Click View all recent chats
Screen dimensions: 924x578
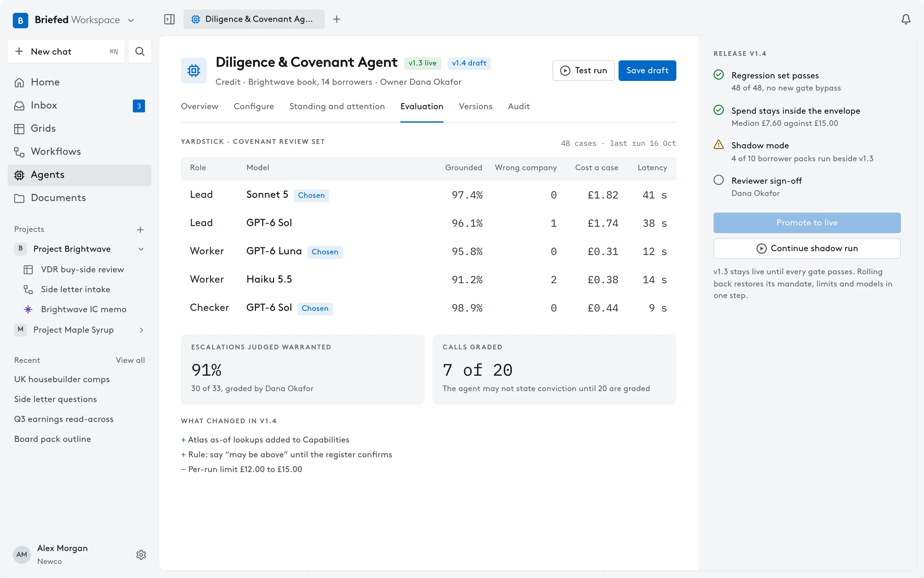pyautogui.click(x=130, y=360)
